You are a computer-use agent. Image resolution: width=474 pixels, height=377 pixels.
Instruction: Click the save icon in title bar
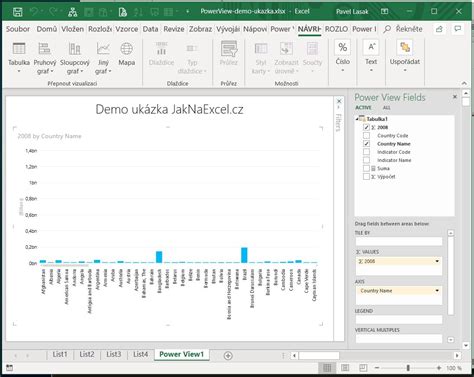click(x=18, y=12)
